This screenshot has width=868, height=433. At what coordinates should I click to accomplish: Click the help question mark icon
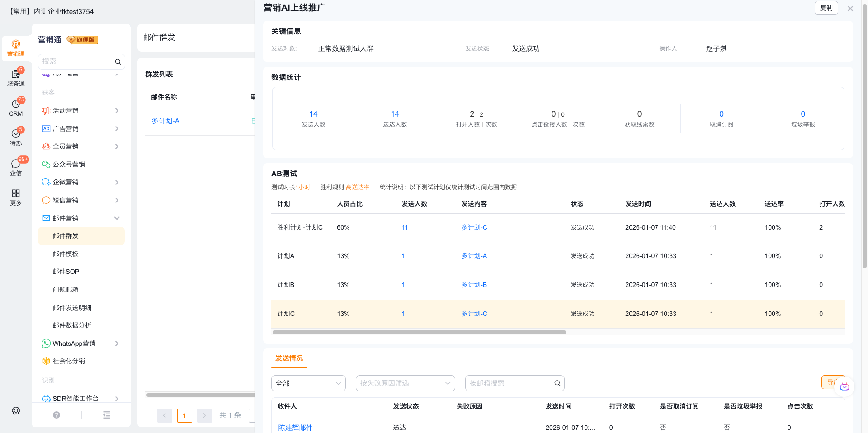(57, 415)
